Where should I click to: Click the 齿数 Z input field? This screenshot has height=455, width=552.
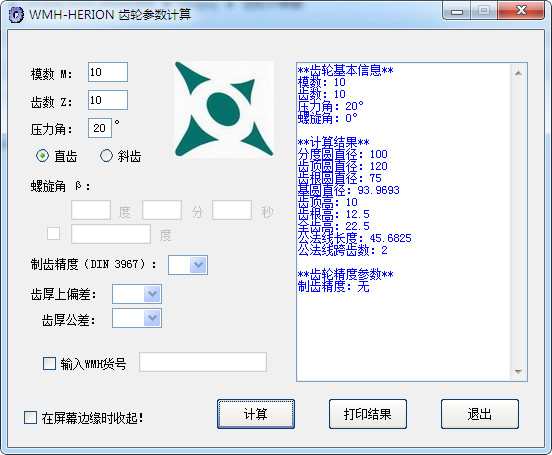108,100
